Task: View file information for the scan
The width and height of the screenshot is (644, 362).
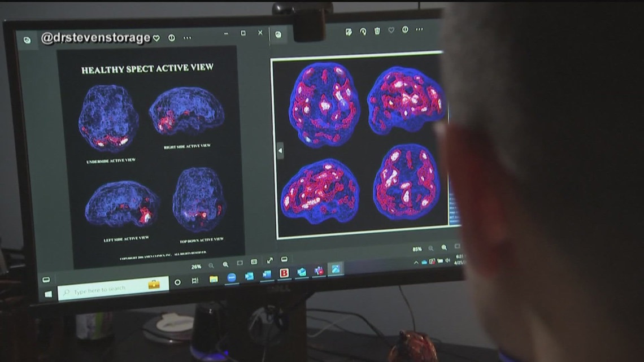Action: 406,29
